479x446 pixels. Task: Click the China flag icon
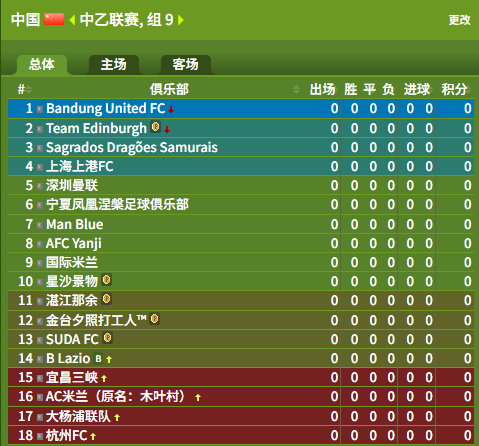coord(54,19)
